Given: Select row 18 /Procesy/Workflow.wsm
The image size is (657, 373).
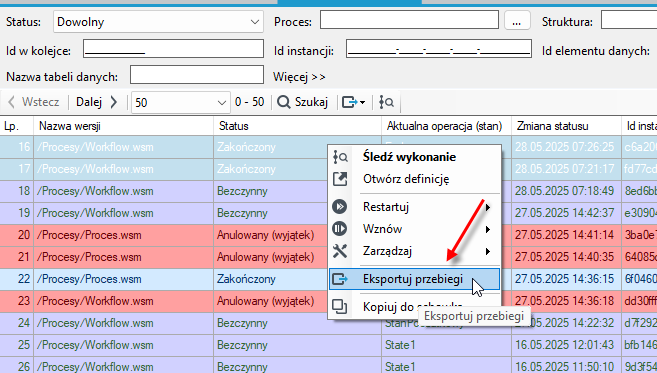Looking at the screenshot, I should [95, 191].
